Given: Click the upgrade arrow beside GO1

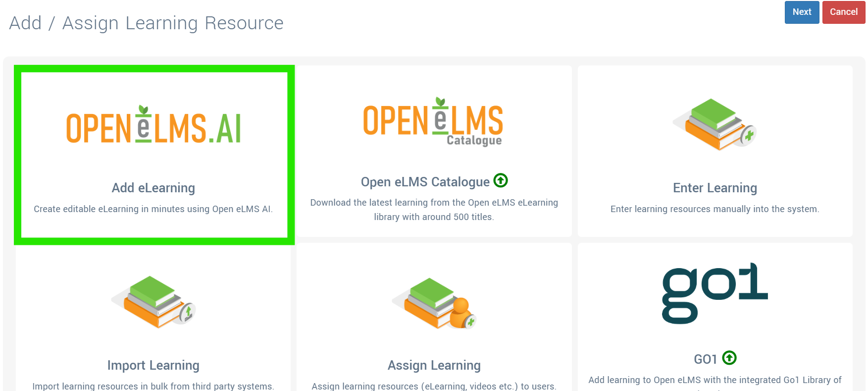Looking at the screenshot, I should (729, 358).
